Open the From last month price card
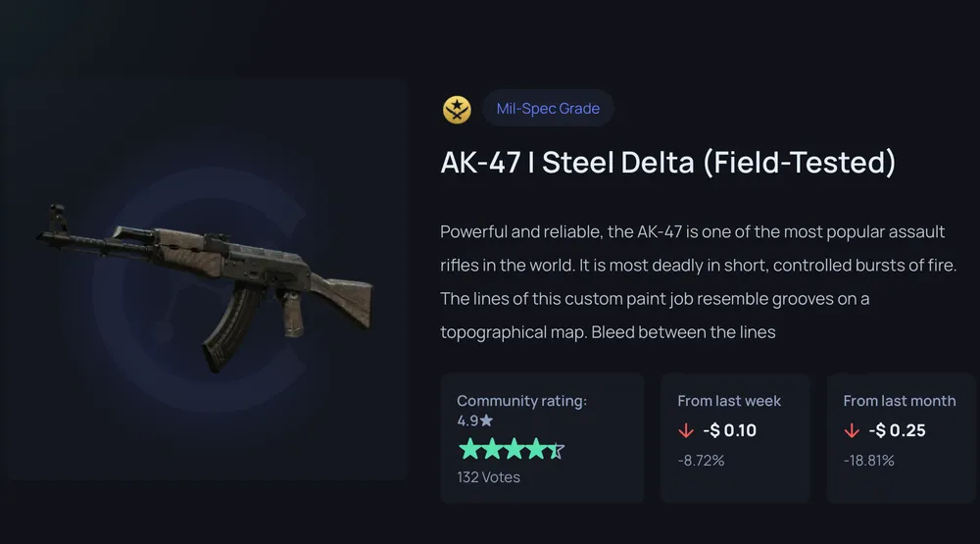The image size is (980, 544). point(902,438)
